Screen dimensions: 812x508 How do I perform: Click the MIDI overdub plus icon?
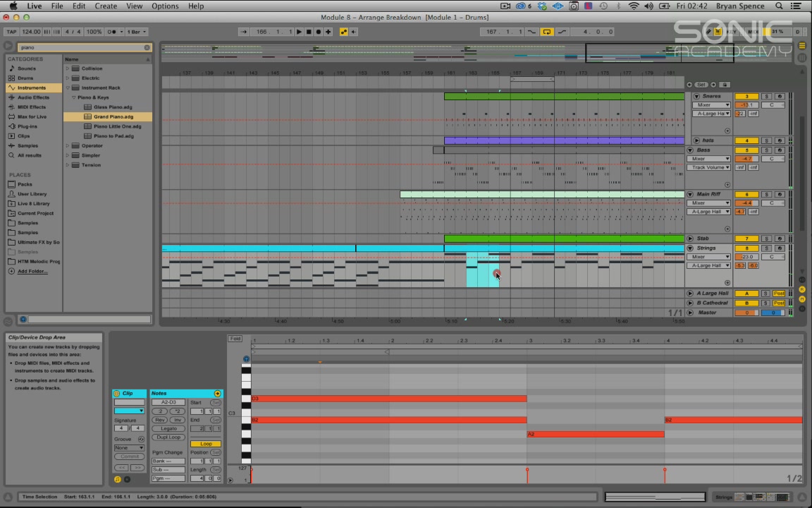[328, 32]
